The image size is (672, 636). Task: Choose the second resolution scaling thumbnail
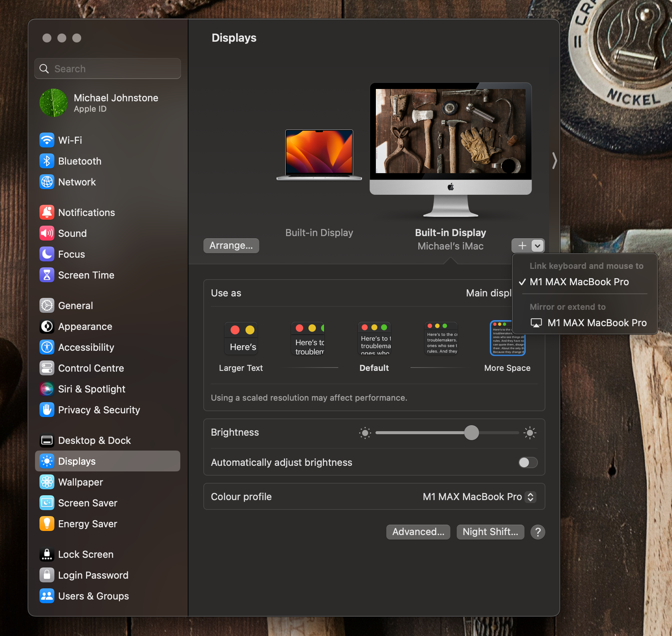pyautogui.click(x=308, y=338)
